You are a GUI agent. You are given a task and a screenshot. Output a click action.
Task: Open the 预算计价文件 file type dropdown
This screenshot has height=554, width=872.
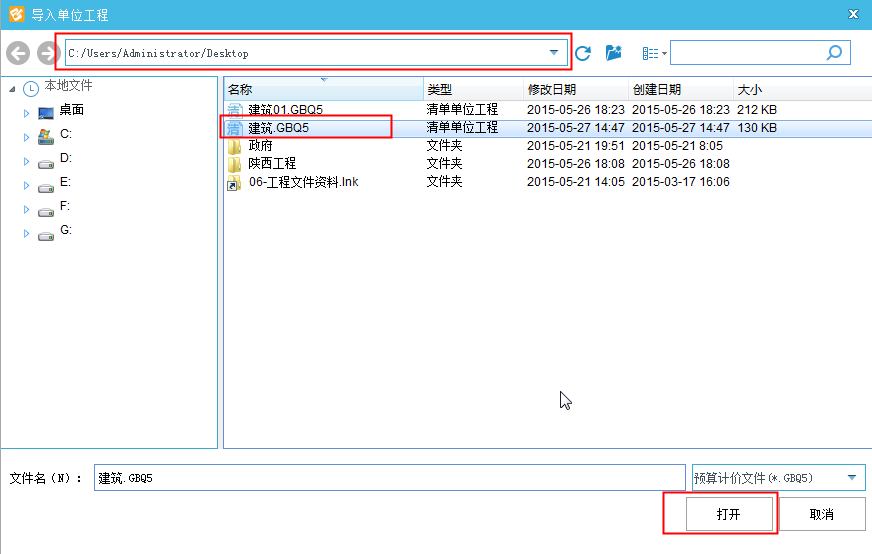coord(852,478)
